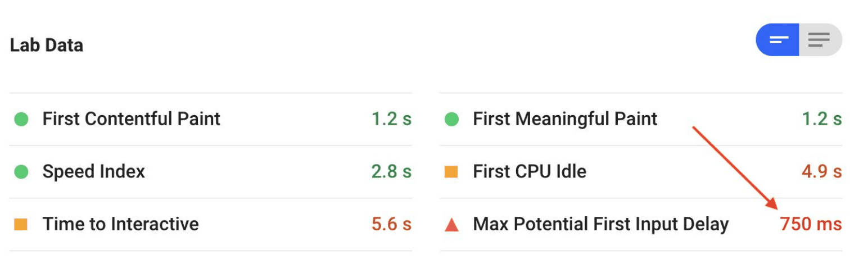Click the 5.6 s value

391,224
